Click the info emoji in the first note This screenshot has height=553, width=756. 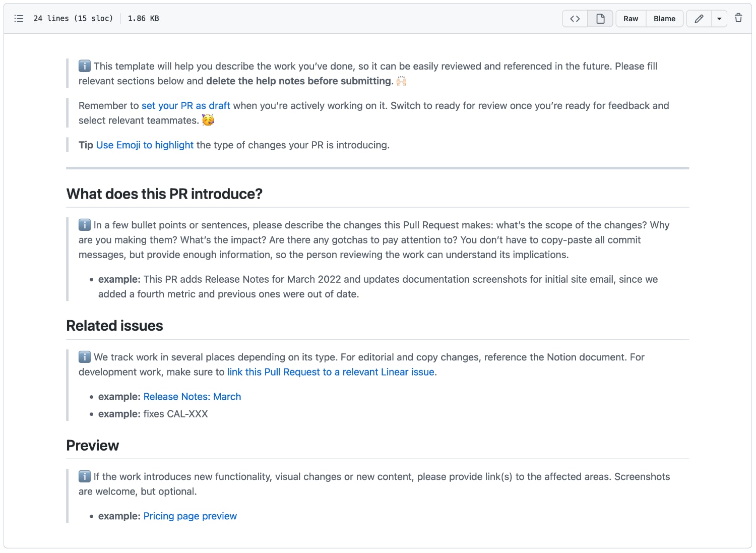click(x=84, y=66)
